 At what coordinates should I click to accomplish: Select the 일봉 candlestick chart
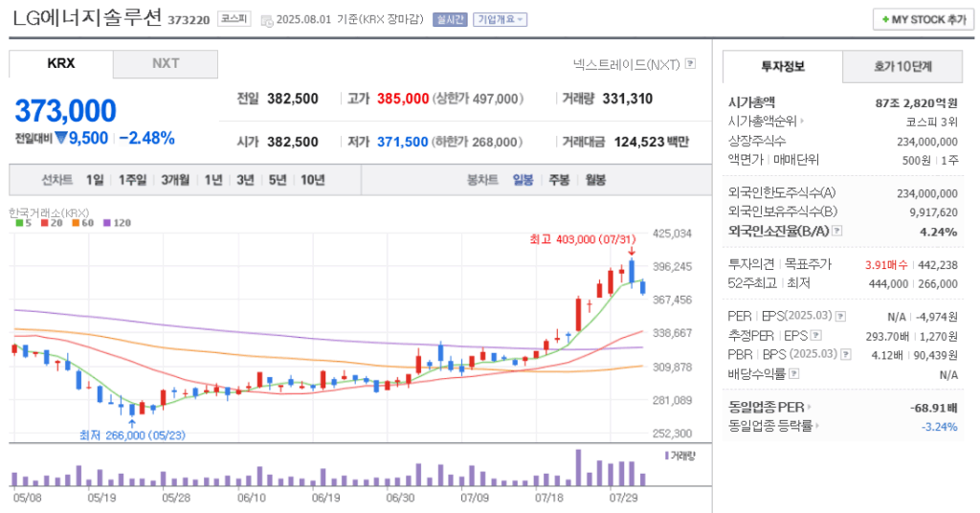(523, 180)
